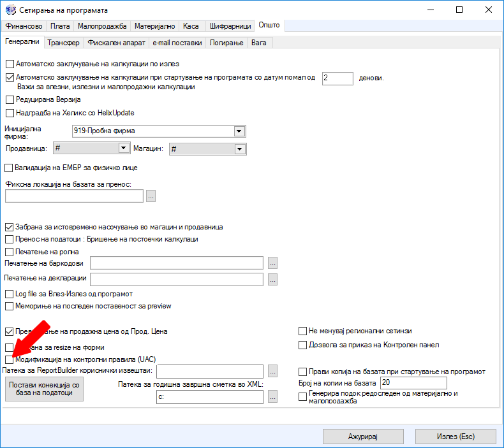Uncheck auto-lock calculations at program startup
Viewport: 504px width, 448px height.
tap(10, 77)
